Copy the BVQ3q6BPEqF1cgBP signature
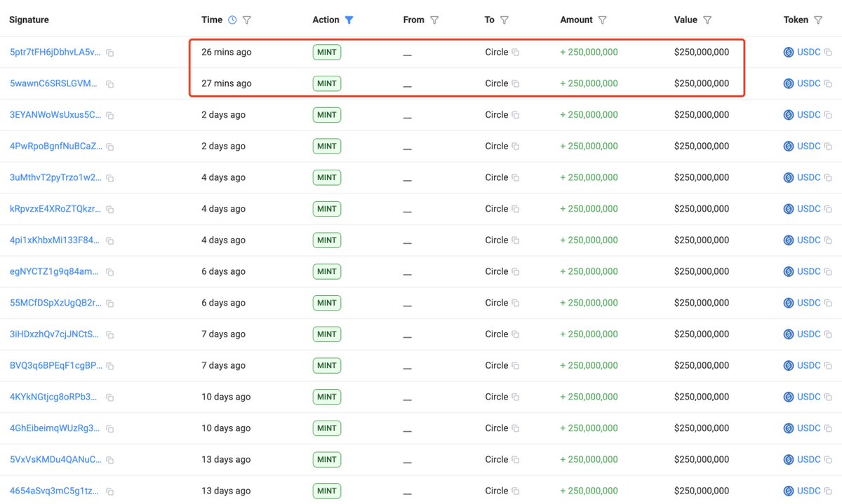This screenshot has height=504, width=842. 110,366
